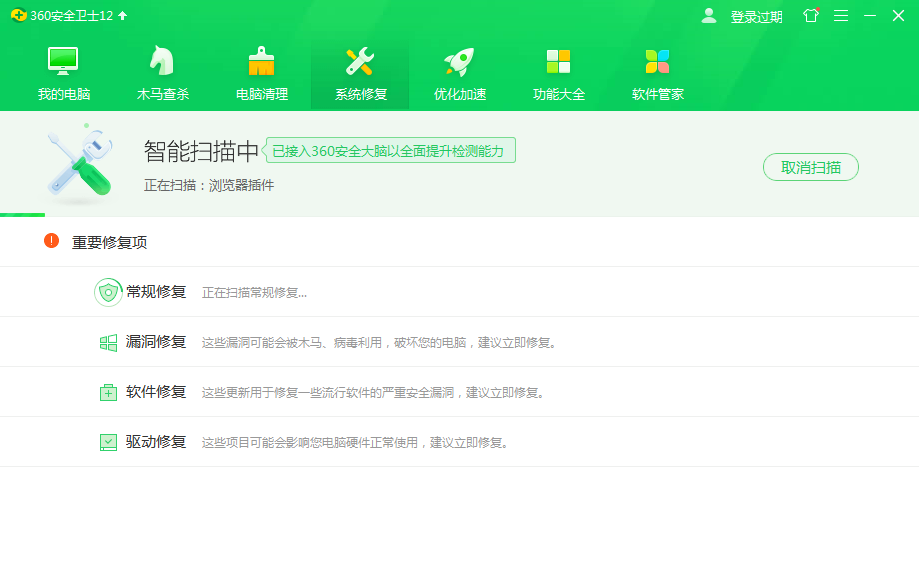Select the 软件修复 row title
Image resolution: width=919 pixels, height=579 pixels.
(x=156, y=391)
